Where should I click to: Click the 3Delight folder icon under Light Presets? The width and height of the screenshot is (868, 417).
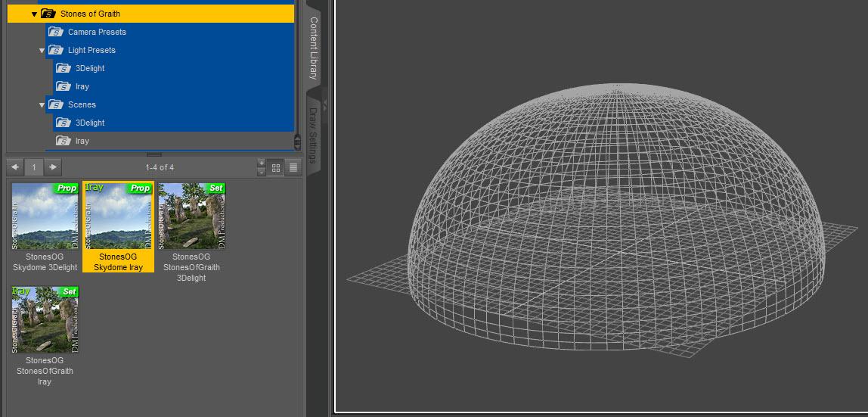coord(63,69)
